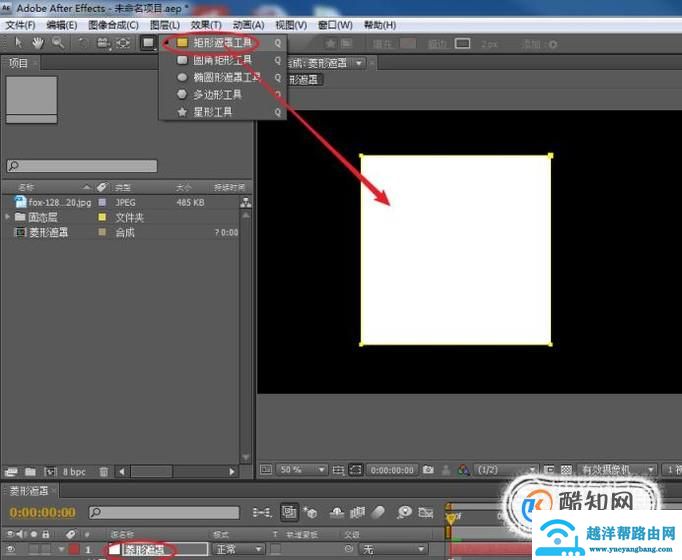Choose 圆角矩形工具 from the shape flyout
The image size is (682, 560).
(222, 60)
